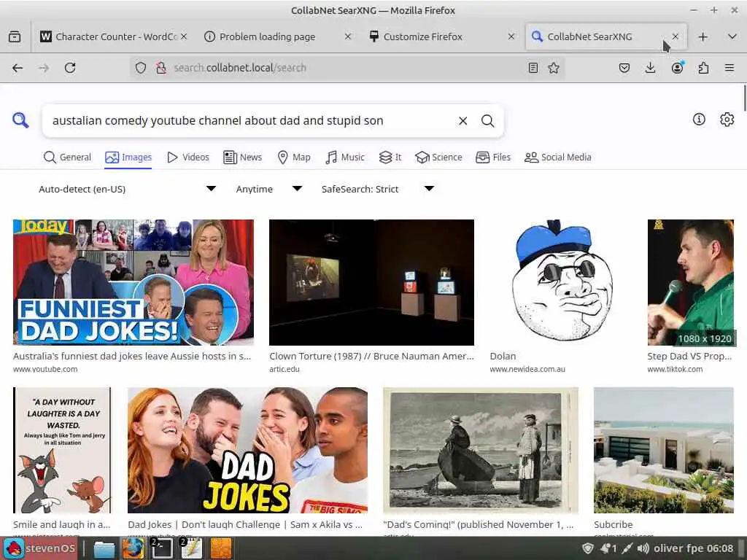Switch to Character Counter tab
747x560 pixels.
click(x=115, y=36)
